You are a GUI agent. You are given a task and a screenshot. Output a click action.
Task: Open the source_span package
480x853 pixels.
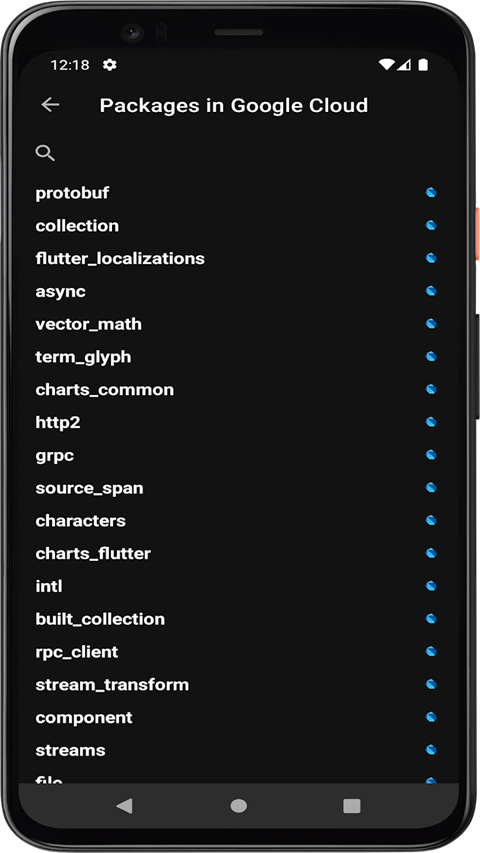(89, 488)
